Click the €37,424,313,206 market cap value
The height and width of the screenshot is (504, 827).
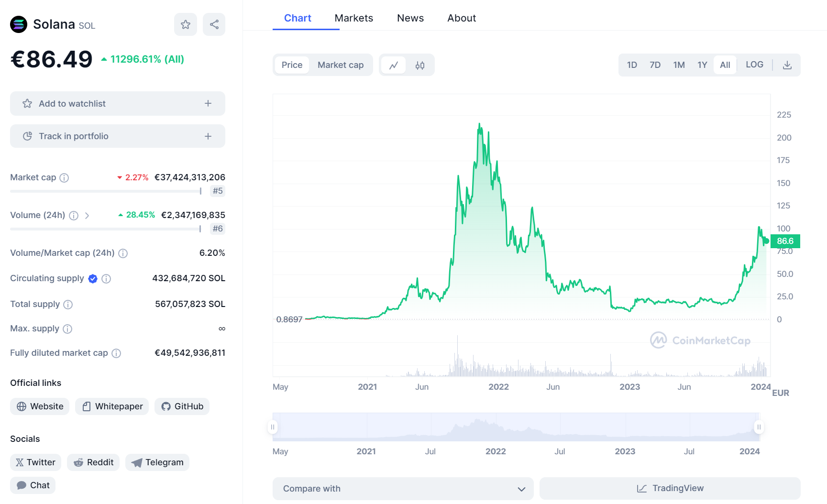pyautogui.click(x=190, y=177)
